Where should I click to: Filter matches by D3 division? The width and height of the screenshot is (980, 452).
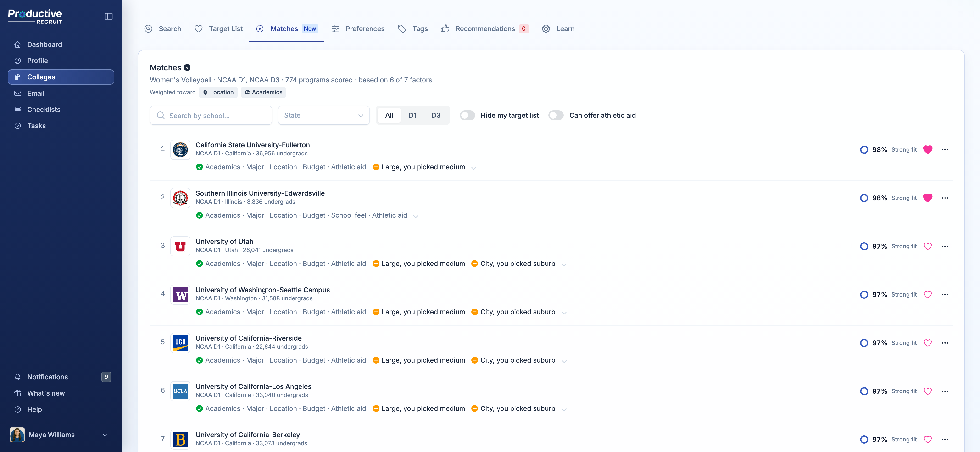coord(436,115)
